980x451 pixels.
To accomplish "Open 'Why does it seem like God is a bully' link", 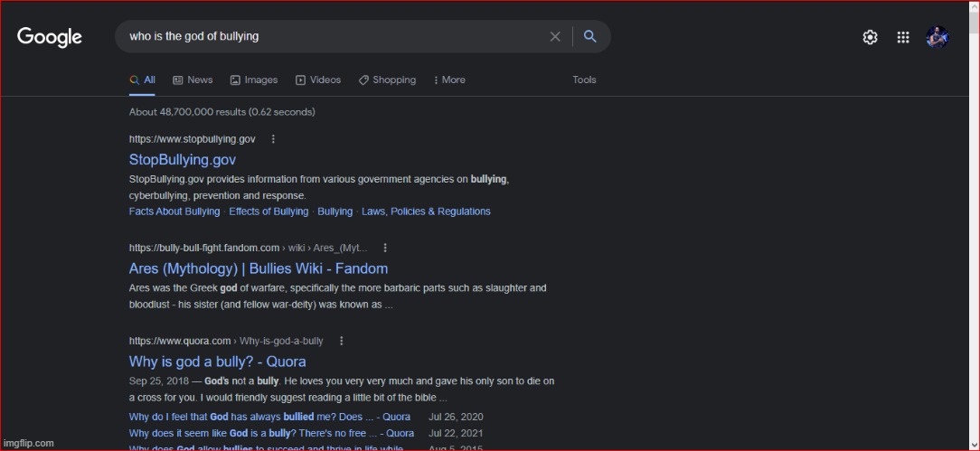I will [x=271, y=433].
